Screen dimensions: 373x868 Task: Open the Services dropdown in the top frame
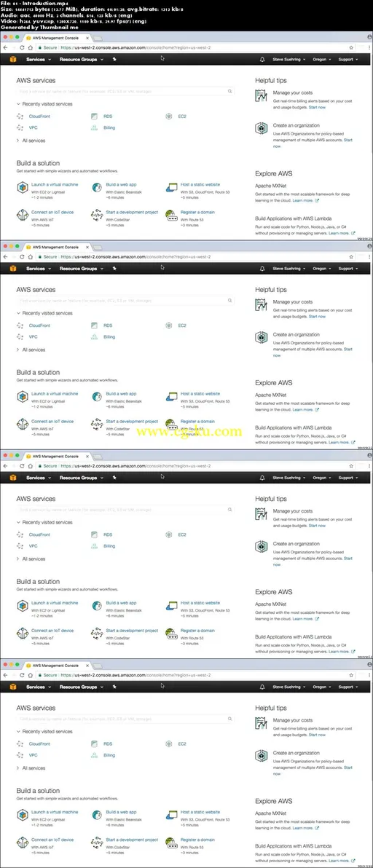[x=38, y=59]
